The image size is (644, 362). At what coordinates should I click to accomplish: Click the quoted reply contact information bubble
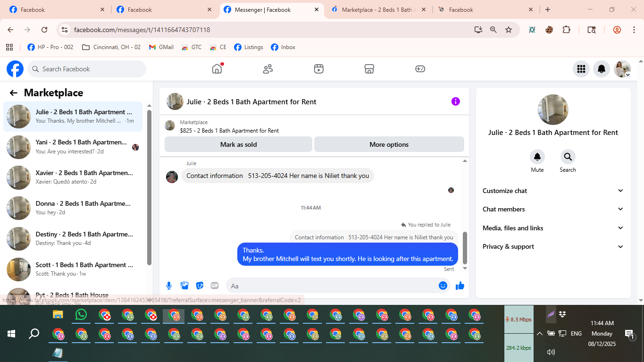374,237
